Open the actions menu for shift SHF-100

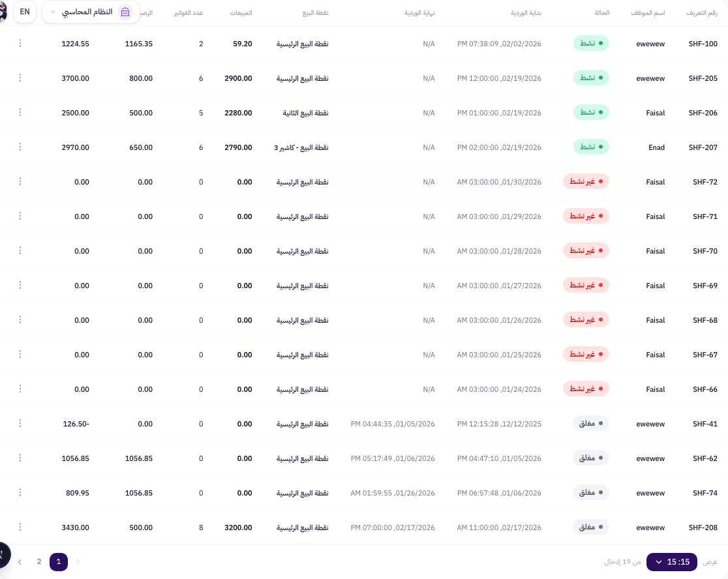tap(20, 43)
